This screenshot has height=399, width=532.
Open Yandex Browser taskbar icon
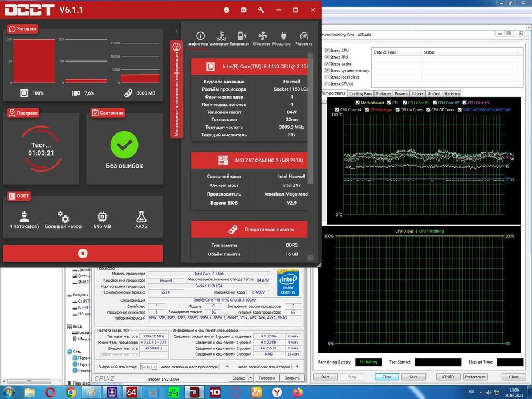[277, 393]
